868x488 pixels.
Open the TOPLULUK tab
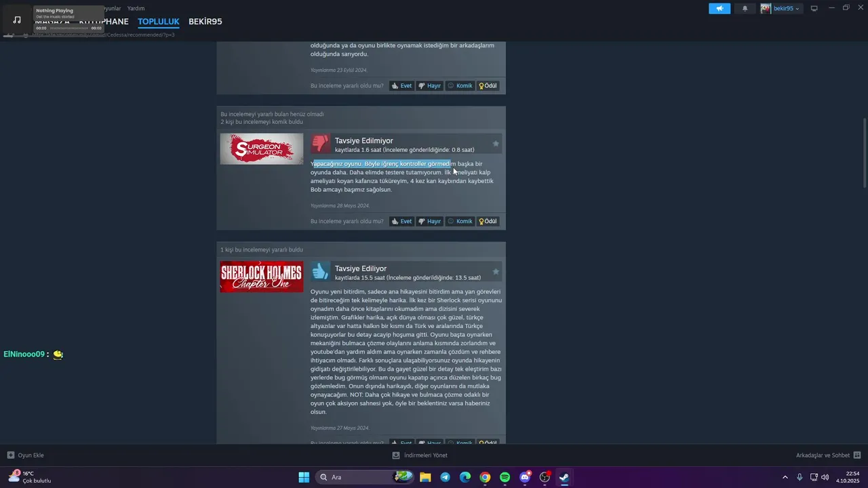click(x=159, y=22)
